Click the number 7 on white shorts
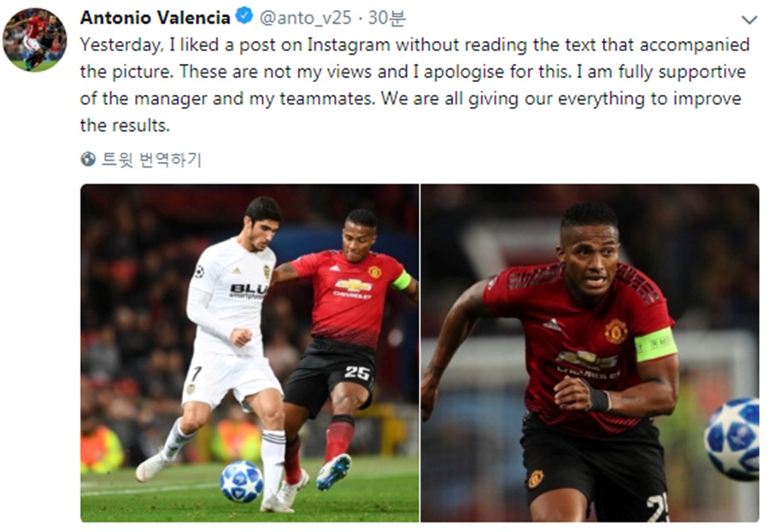 point(195,374)
